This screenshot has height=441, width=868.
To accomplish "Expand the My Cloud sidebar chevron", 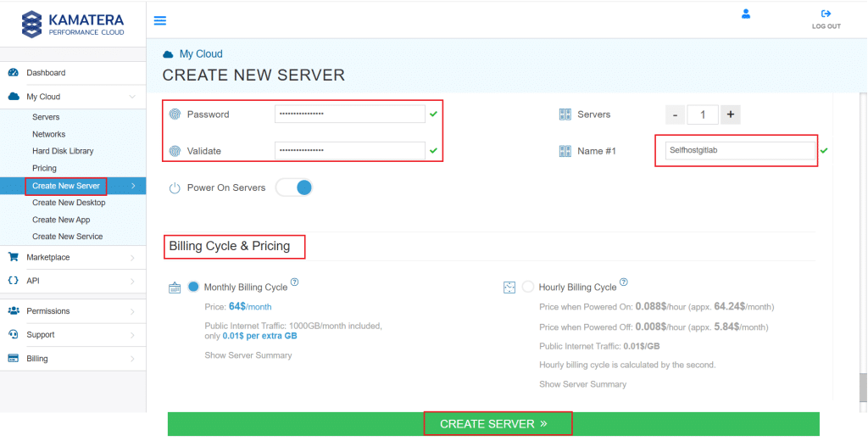I will 132,97.
